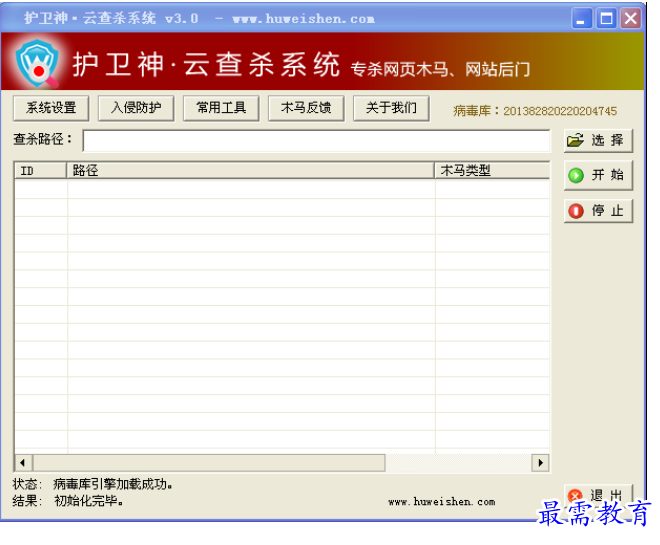Click the right arrow of horizontal scrollbar

[540, 463]
